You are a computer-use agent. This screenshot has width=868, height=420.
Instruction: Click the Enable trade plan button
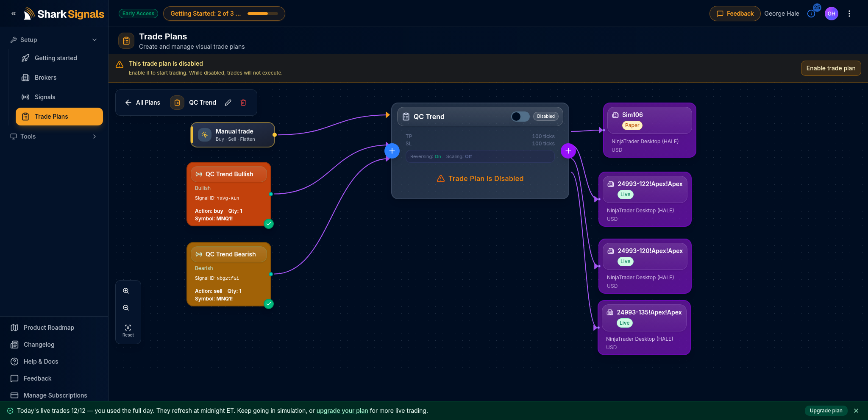pos(831,68)
